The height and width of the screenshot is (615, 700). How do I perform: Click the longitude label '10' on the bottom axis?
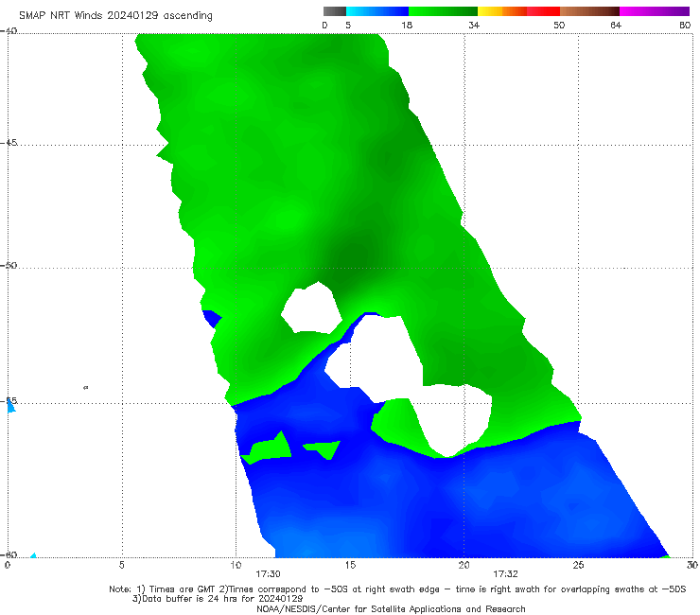pos(236,565)
